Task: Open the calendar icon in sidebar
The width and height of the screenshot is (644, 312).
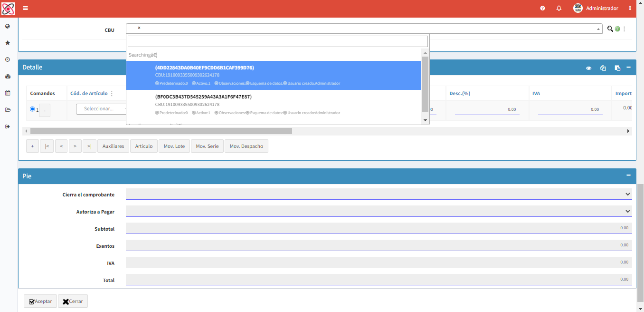Action: 8,93
